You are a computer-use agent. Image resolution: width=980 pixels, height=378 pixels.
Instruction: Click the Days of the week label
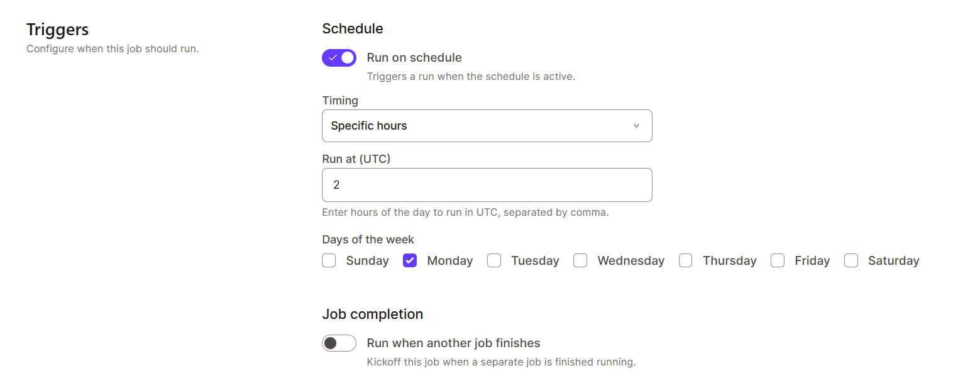click(x=368, y=239)
